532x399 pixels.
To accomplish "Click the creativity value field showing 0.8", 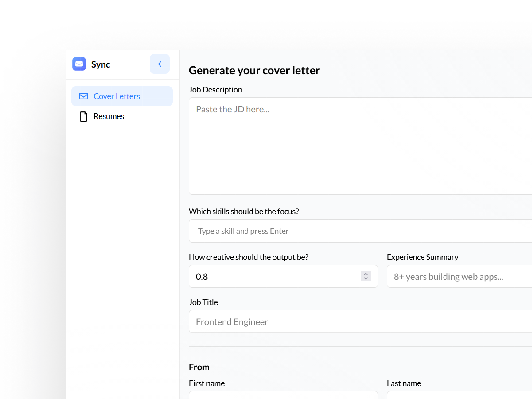I will (x=283, y=276).
